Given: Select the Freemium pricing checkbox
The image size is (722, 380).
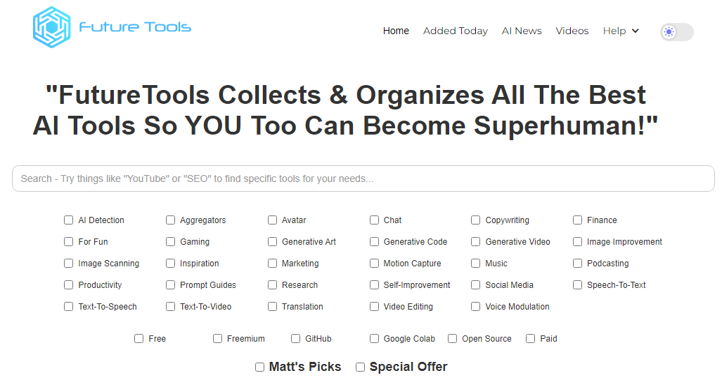Looking at the screenshot, I should click(x=217, y=339).
